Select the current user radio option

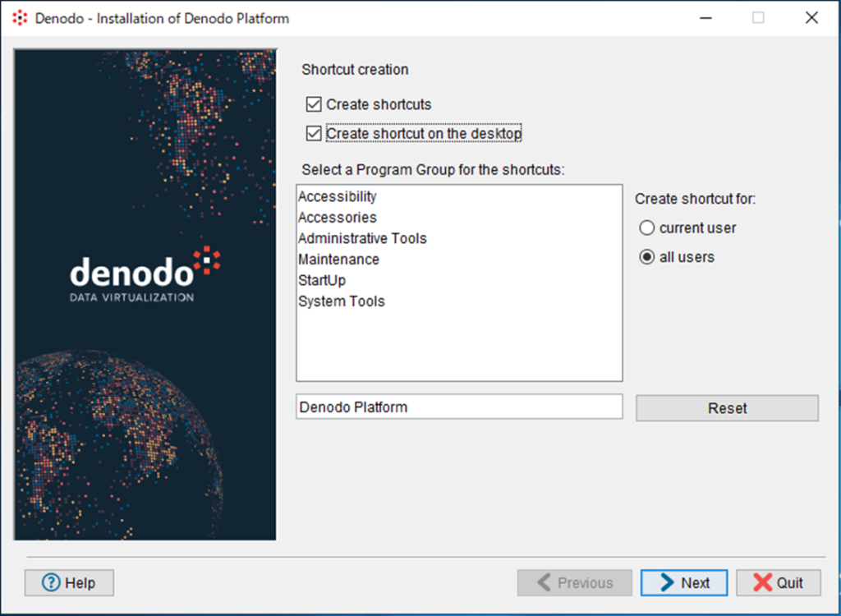pyautogui.click(x=647, y=228)
